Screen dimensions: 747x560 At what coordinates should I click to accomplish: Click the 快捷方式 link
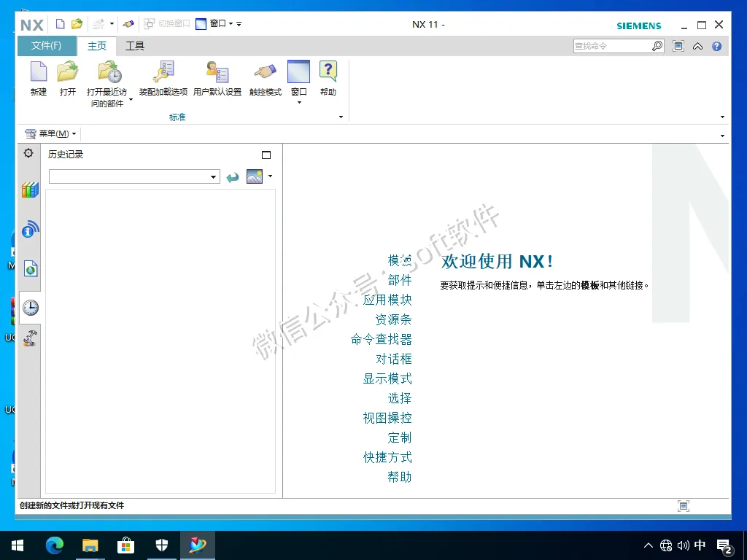387,457
